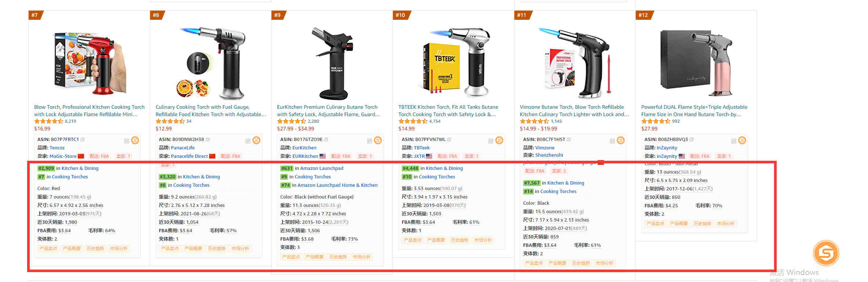Click the TBTEEK torch product image
The width and height of the screenshot is (868, 282).
(453, 62)
